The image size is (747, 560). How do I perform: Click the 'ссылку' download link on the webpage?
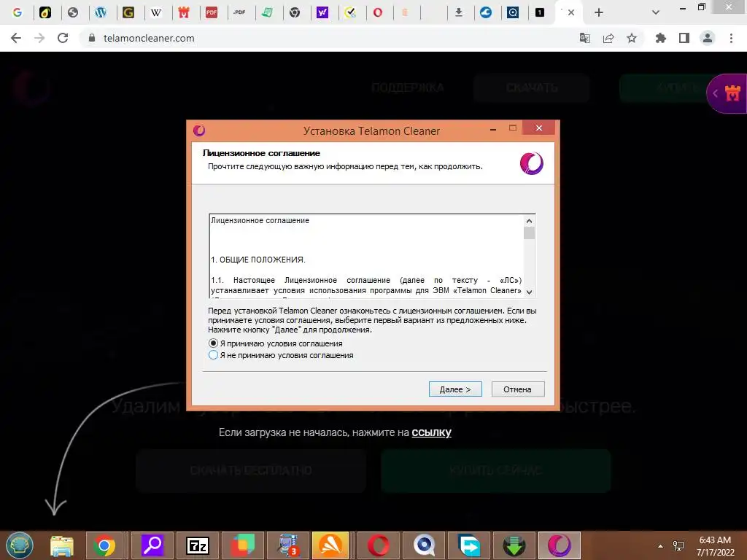(431, 432)
